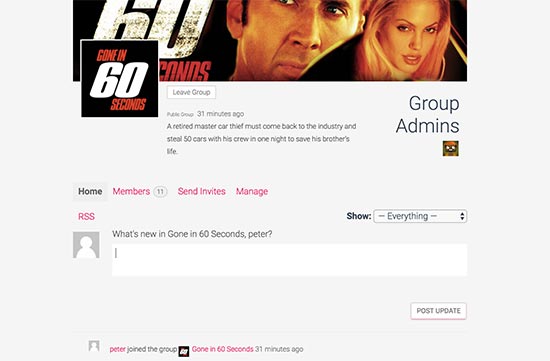Focus the What's new text field
The width and height of the screenshot is (550, 361).
(x=289, y=260)
